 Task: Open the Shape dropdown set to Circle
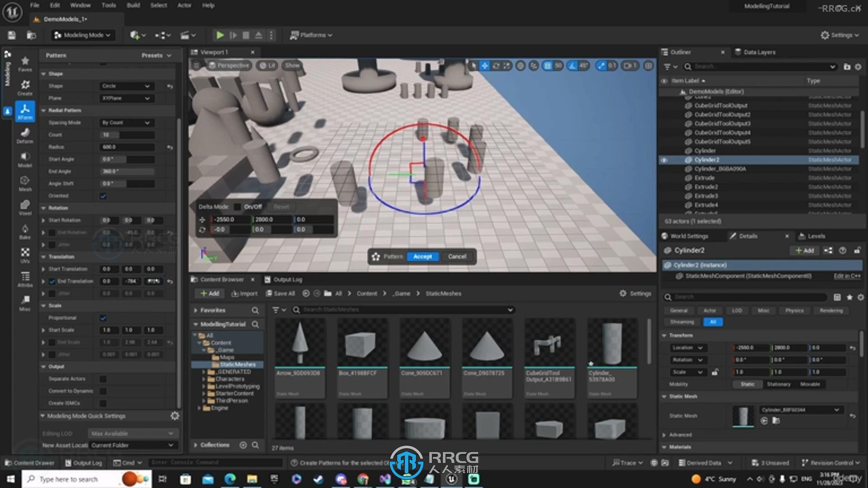(127, 86)
